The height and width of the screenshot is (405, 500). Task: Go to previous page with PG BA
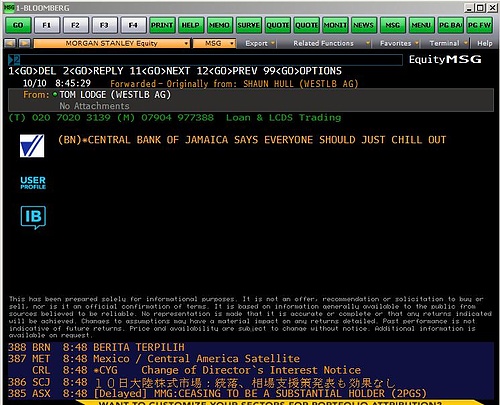click(450, 25)
